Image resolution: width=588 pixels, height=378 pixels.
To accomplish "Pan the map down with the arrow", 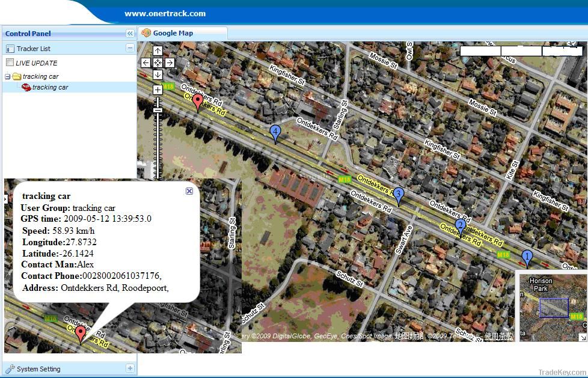I will pyautogui.click(x=158, y=75).
